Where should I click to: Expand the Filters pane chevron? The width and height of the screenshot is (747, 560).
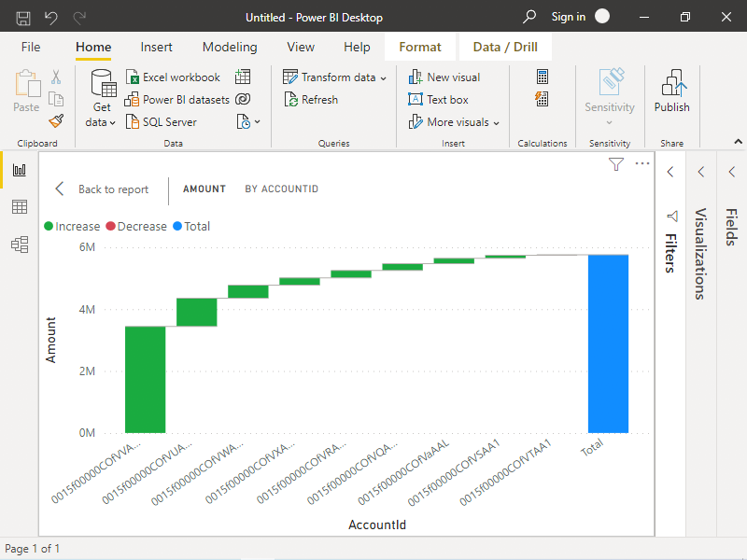point(670,172)
